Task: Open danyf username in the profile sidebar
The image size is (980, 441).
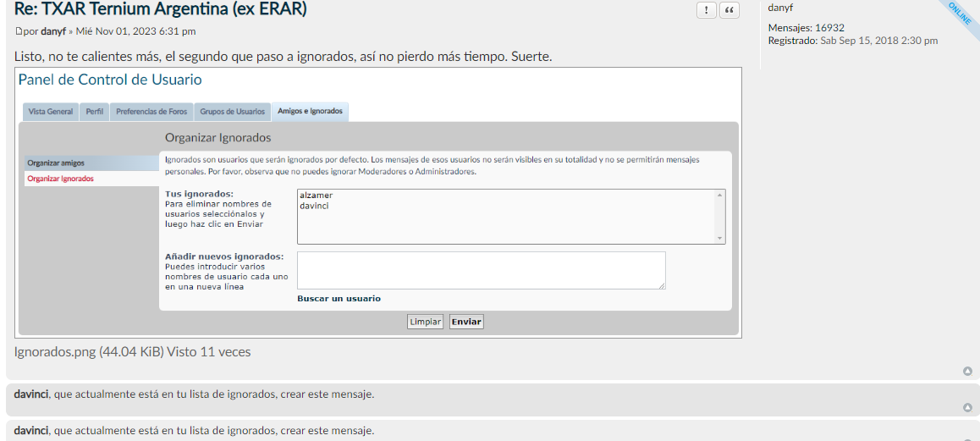Action: (x=780, y=8)
